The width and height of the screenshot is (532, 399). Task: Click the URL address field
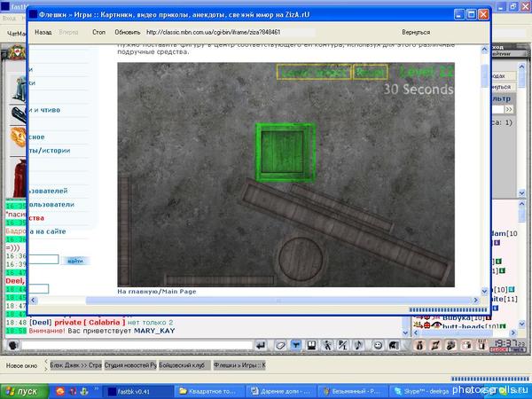(x=230, y=32)
